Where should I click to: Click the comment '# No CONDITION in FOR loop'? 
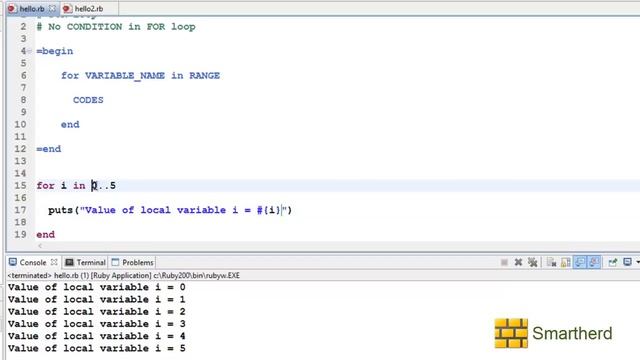tap(116, 27)
